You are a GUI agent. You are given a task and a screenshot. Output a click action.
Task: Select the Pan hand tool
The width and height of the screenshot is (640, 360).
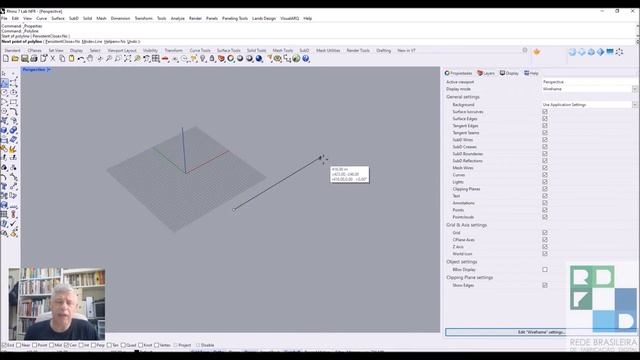[x=90, y=59]
